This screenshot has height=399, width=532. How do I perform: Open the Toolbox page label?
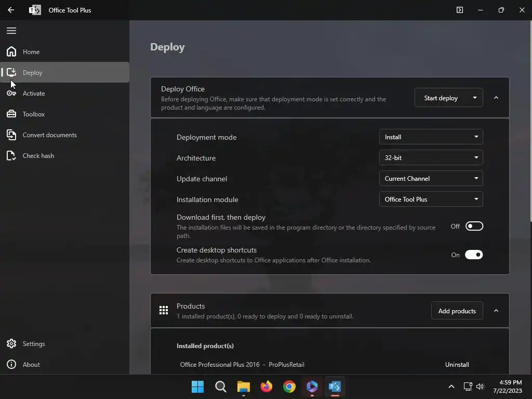click(34, 114)
